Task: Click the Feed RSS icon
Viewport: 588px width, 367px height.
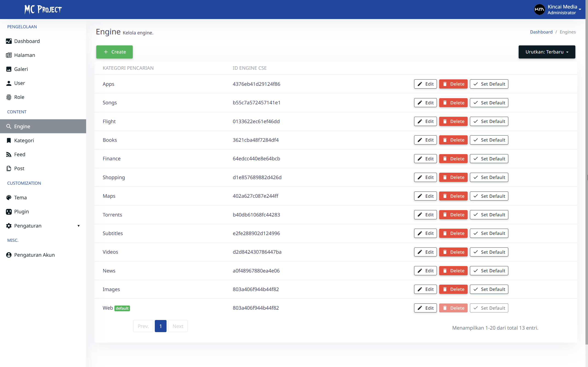Action: click(9, 154)
